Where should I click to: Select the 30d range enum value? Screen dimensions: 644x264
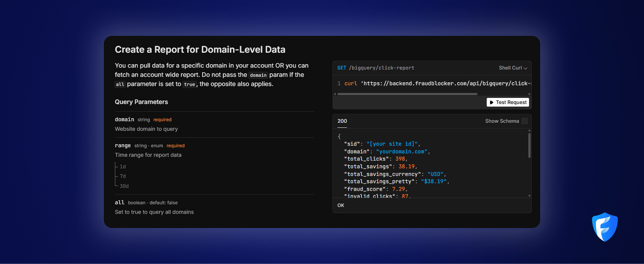(124, 186)
